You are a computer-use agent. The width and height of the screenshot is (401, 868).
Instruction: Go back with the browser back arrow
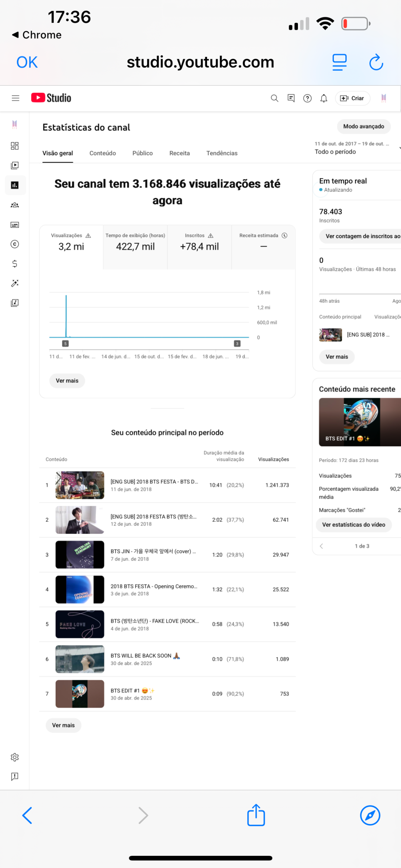(27, 815)
